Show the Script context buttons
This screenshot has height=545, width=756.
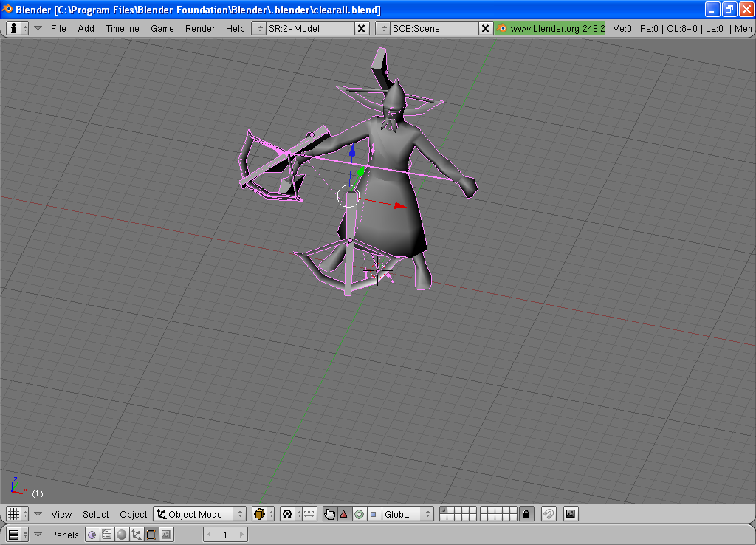(106, 535)
